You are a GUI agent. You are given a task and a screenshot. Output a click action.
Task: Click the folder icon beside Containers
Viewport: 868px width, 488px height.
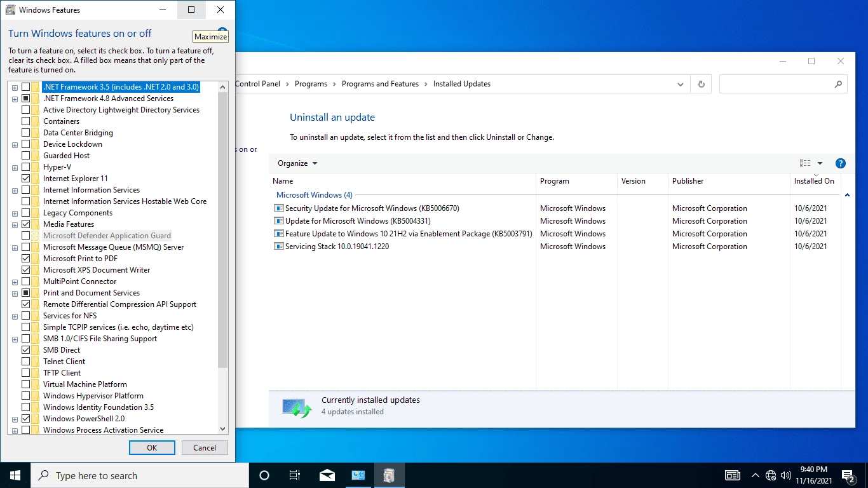(36, 121)
